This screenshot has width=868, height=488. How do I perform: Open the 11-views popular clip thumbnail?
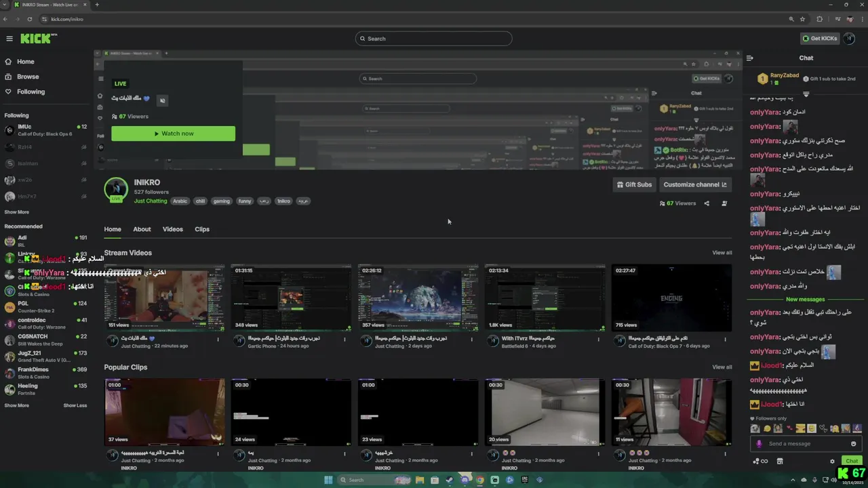671,412
